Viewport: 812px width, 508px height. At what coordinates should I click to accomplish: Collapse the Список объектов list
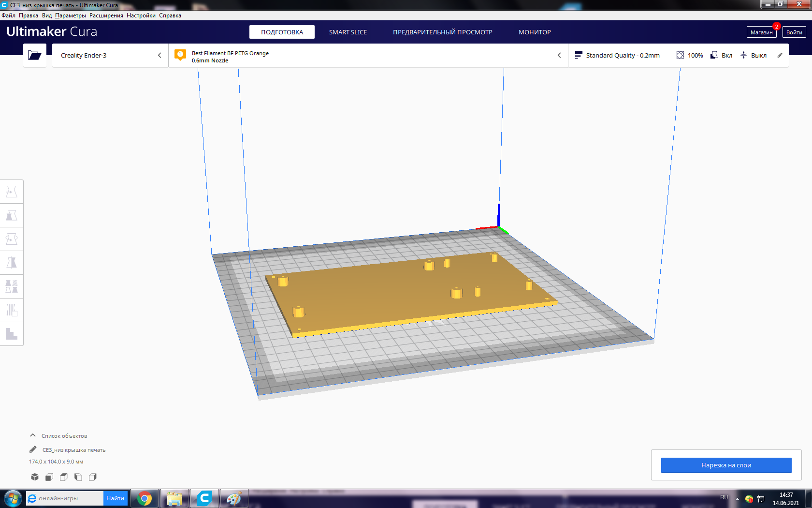click(33, 435)
